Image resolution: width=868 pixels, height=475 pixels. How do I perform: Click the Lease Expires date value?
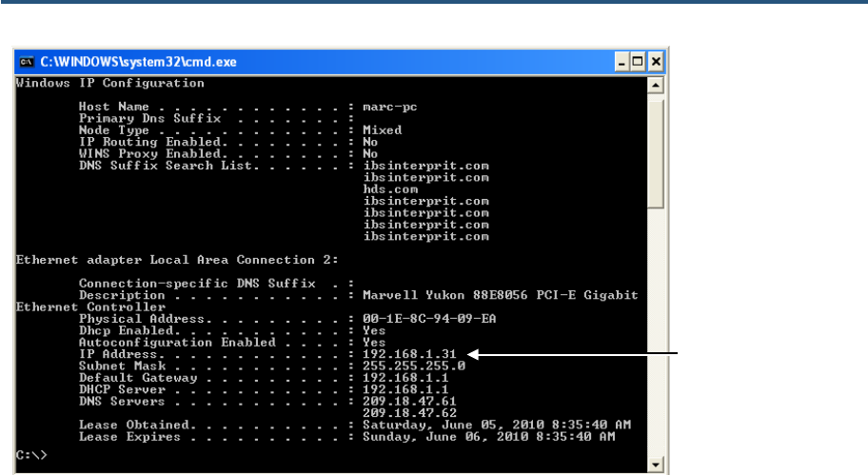point(489,437)
